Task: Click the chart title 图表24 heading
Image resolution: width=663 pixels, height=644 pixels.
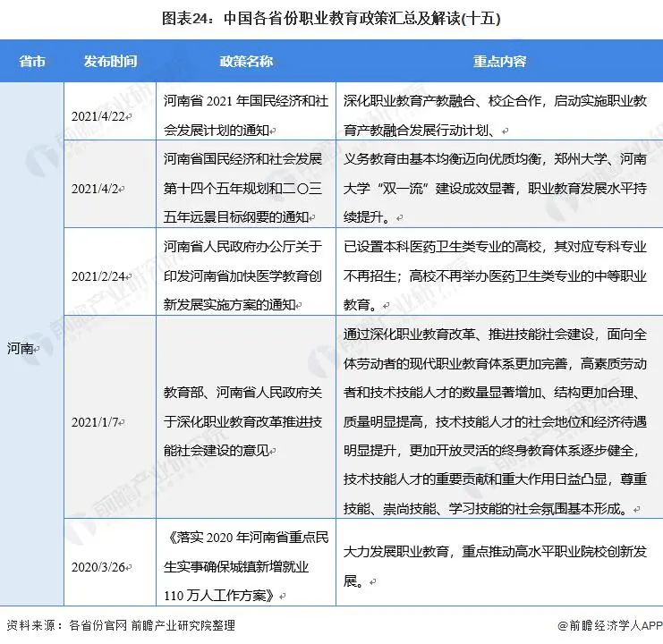Action: click(x=331, y=17)
